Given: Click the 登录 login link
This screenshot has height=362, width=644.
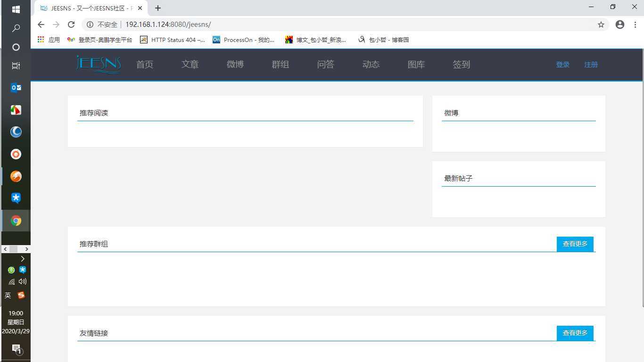Looking at the screenshot, I should [563, 65].
